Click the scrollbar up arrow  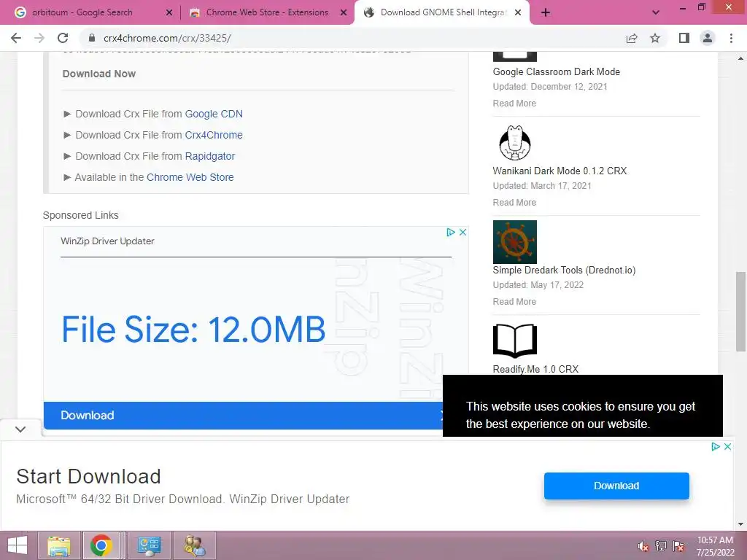pos(740,58)
